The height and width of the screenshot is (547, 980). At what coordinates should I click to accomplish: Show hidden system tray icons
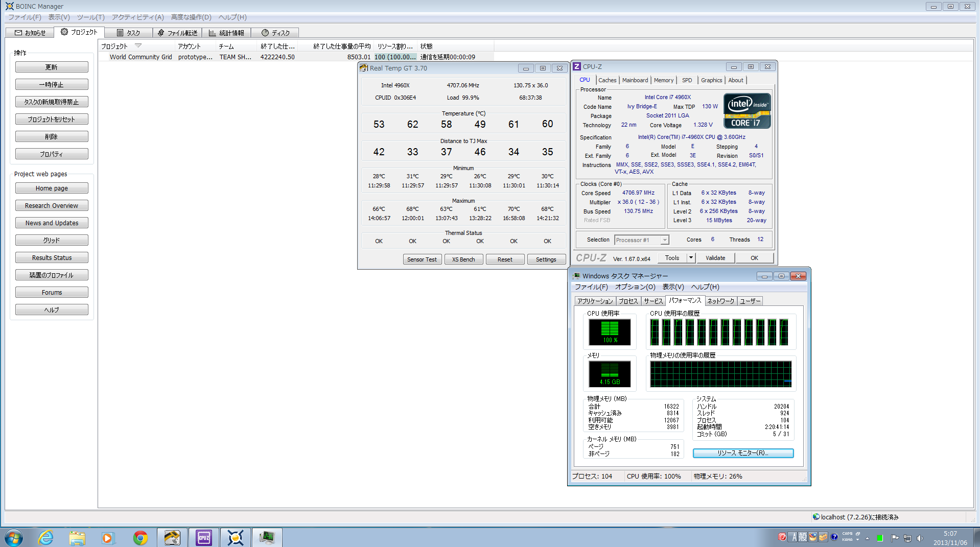click(x=867, y=538)
